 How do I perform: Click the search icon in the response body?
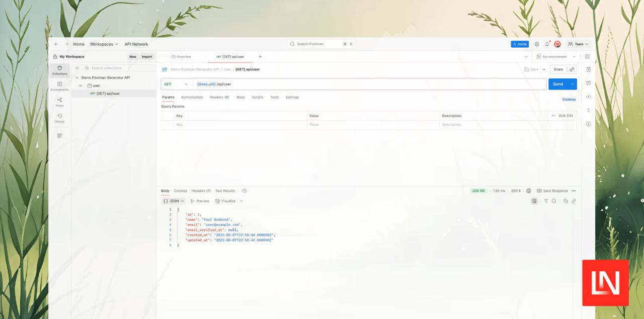(553, 200)
